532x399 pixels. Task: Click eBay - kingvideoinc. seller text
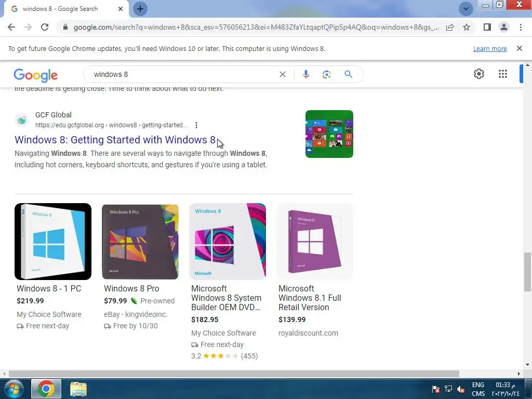click(x=136, y=314)
